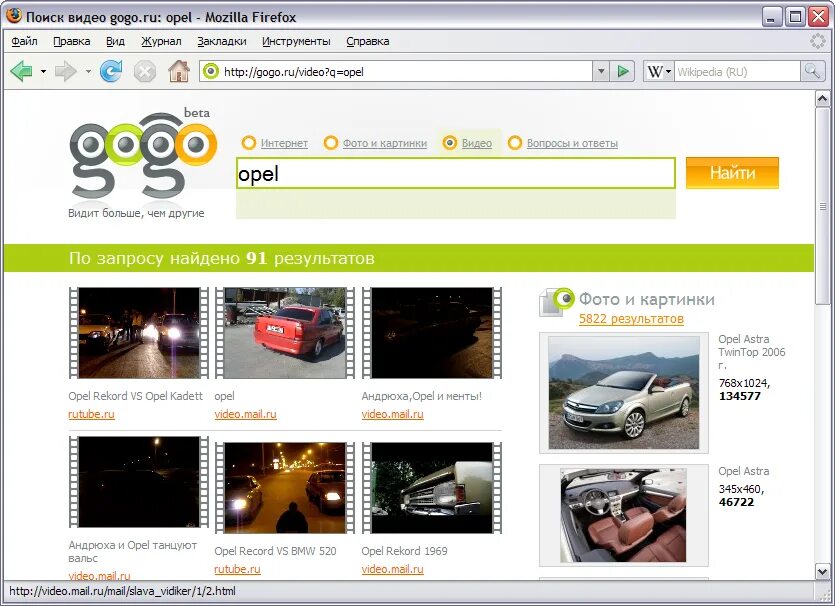
Task: Click the Stop loading icon
Action: point(144,71)
